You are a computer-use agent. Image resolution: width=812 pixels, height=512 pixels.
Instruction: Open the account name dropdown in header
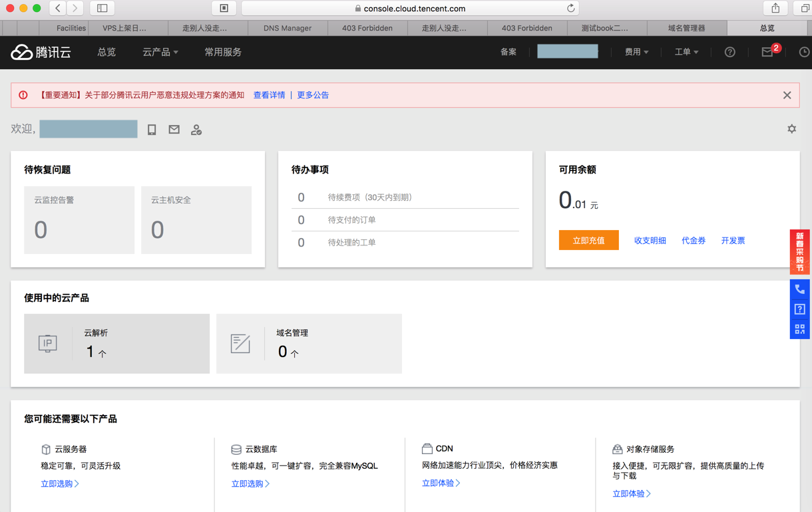click(x=568, y=52)
